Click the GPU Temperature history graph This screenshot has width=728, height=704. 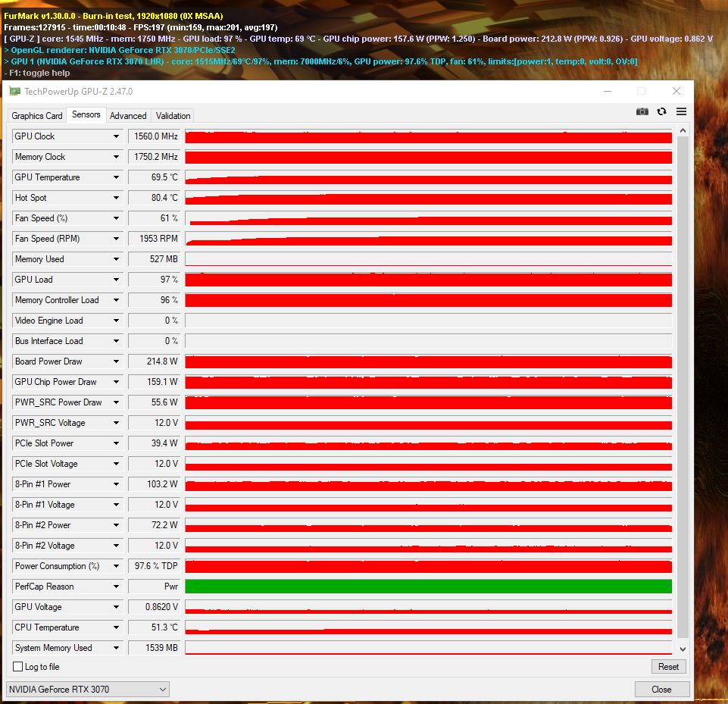coord(429,177)
